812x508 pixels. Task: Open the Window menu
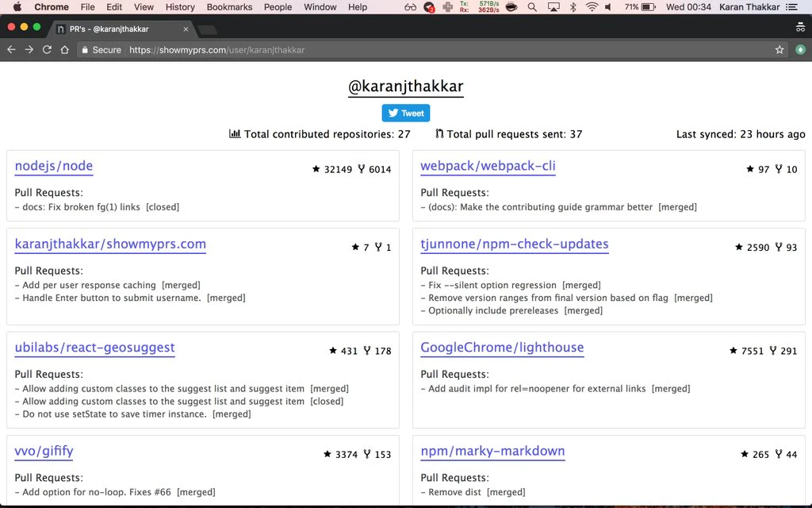click(320, 7)
